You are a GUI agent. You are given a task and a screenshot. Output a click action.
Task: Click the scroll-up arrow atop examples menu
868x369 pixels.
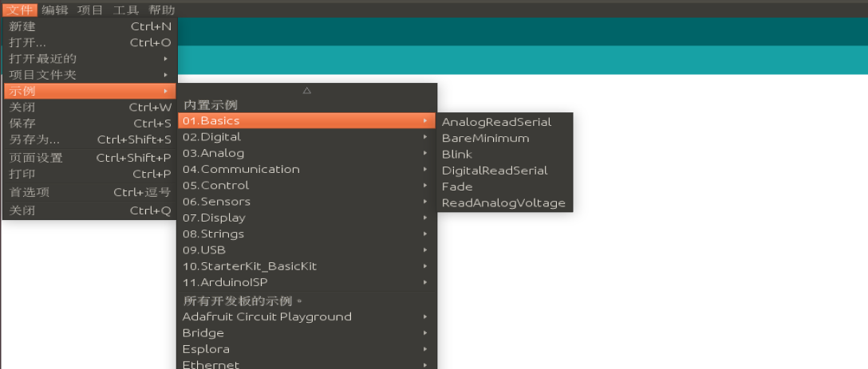[x=306, y=91]
